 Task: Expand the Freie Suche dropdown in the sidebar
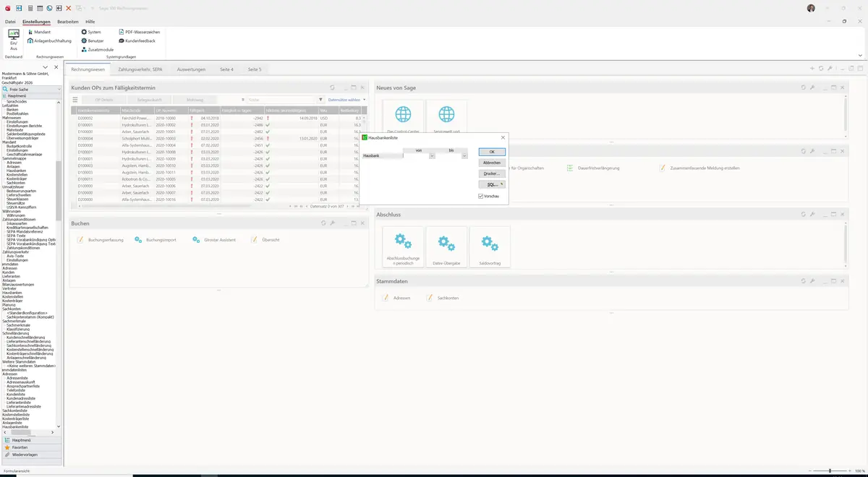point(59,90)
